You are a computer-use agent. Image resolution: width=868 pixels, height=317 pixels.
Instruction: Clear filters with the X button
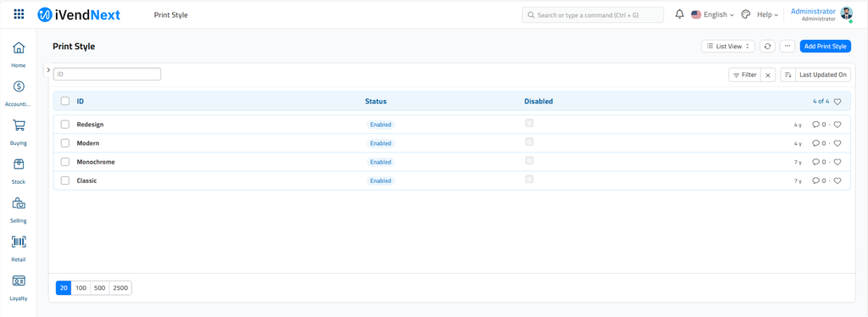point(768,75)
